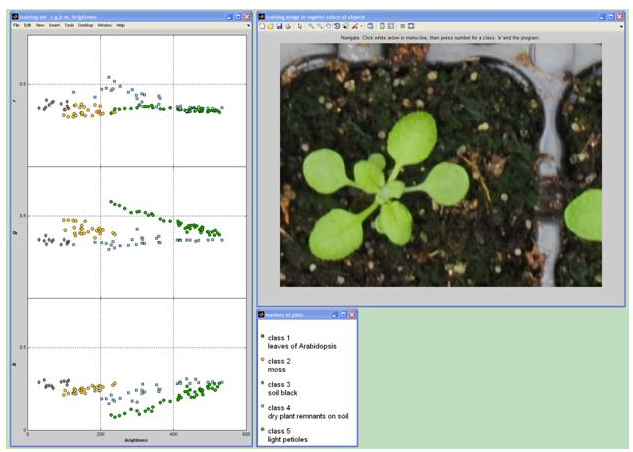The width and height of the screenshot is (633, 452).
Task: Select the Edit Plot arrow tool
Action: pos(300,26)
